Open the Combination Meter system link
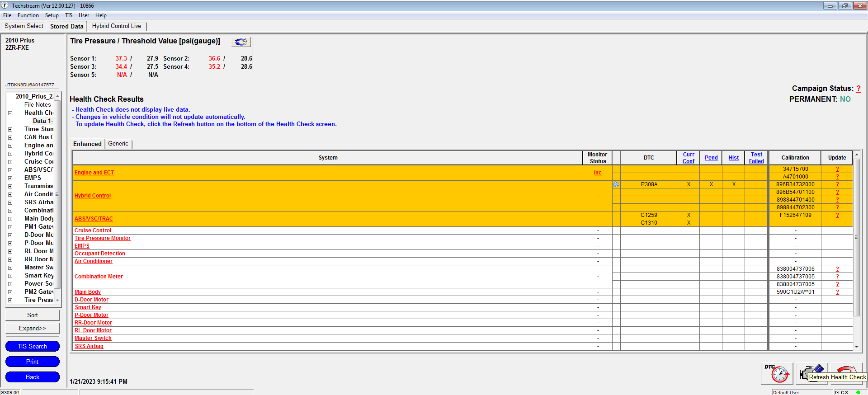The image size is (868, 395). [99, 277]
